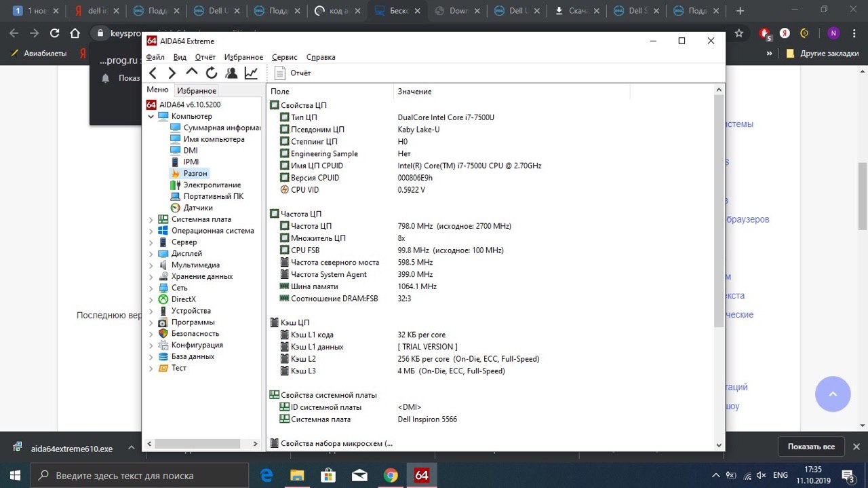Image resolution: width=868 pixels, height=488 pixels.
Task: Open the Справка menu
Action: point(321,58)
